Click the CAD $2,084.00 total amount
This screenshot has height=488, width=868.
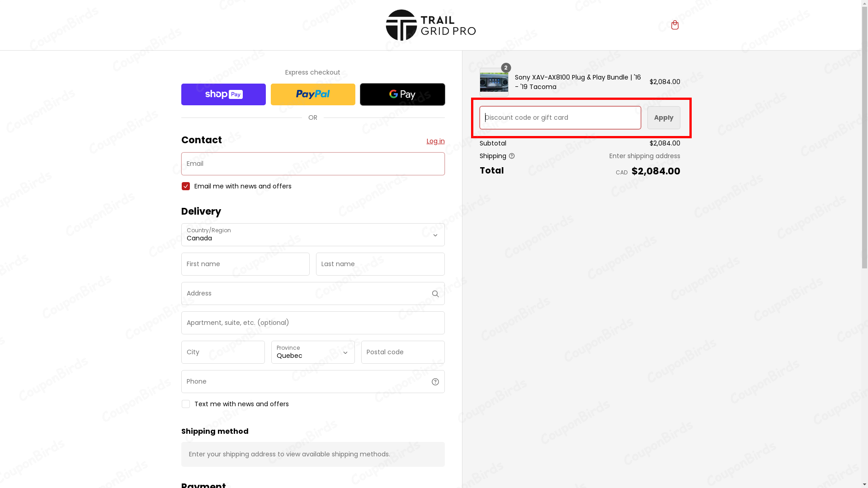point(647,171)
